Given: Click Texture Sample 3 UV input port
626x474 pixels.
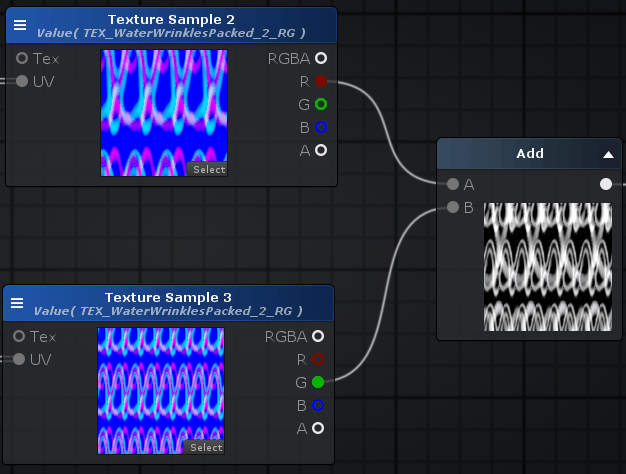Looking at the screenshot, I should point(19,359).
